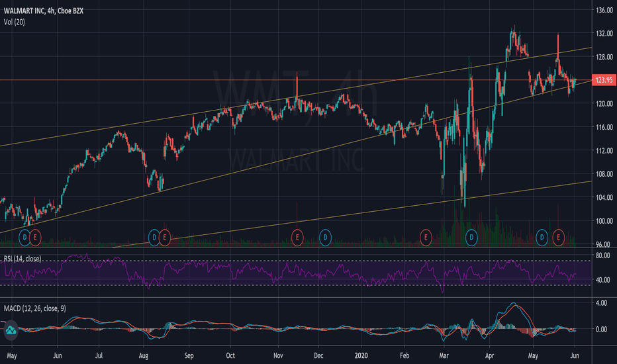Click the 96.00 price axis label
This screenshot has width=617, height=364.
604,244
